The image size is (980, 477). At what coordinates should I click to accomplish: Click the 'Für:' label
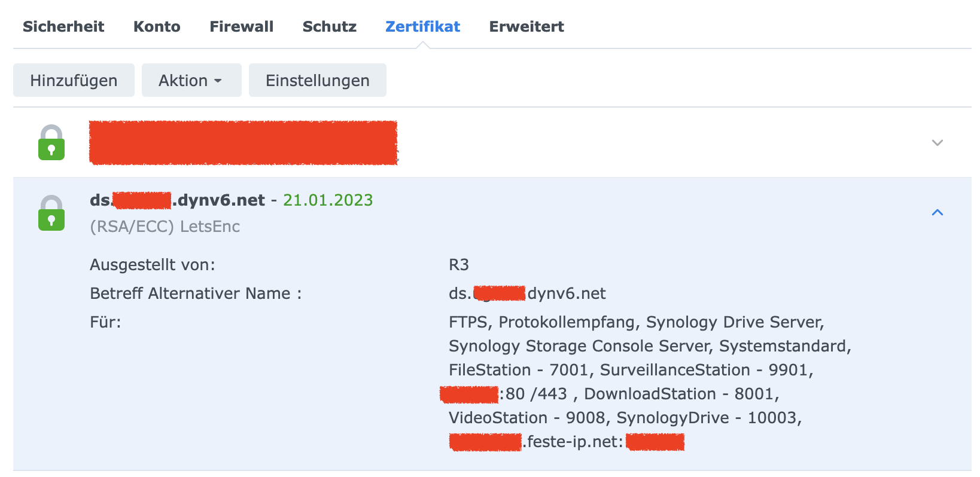pos(105,322)
